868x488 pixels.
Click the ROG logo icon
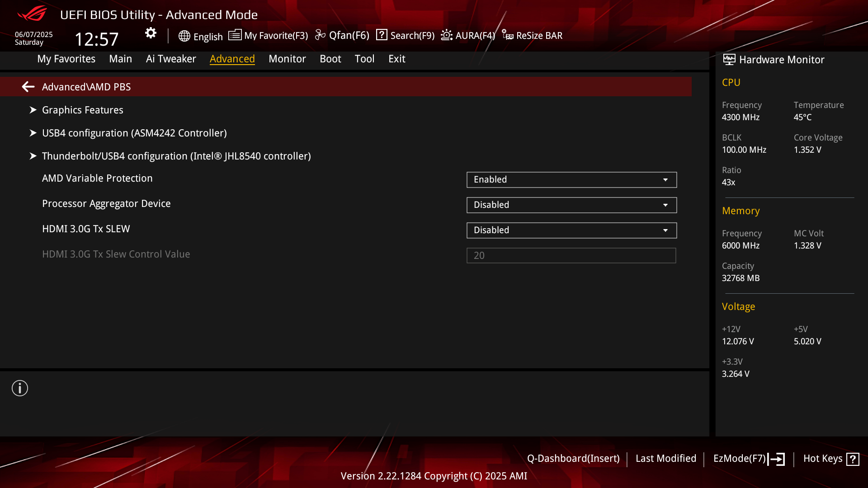coord(32,14)
